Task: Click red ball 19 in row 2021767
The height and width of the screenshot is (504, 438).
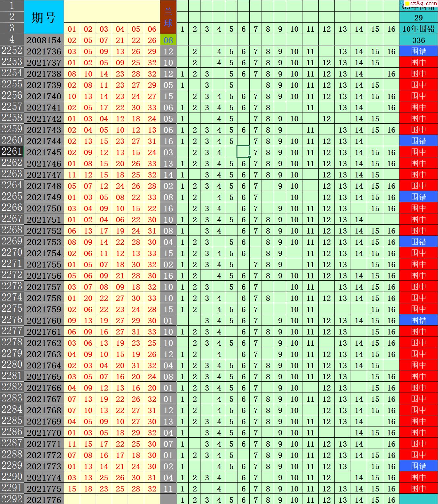Action: point(104,399)
